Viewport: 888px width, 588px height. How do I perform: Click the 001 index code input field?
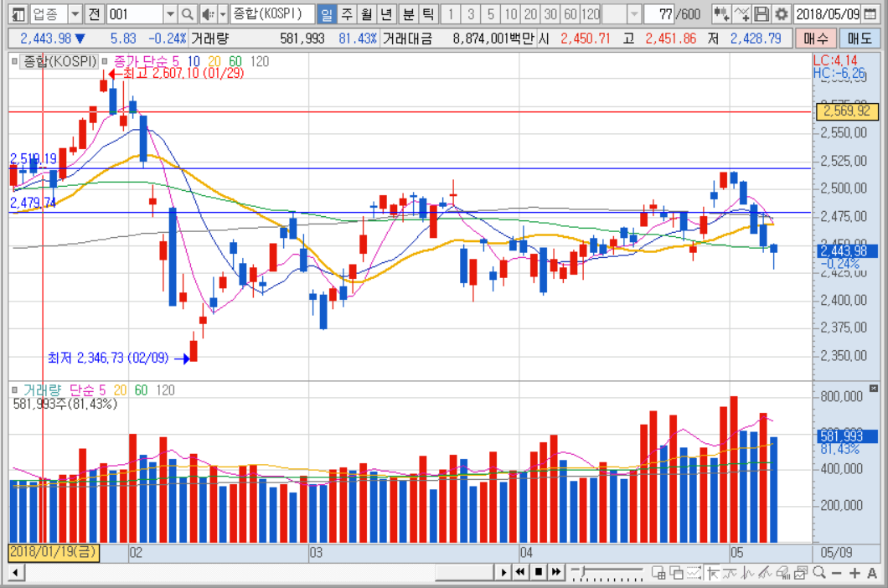pyautogui.click(x=135, y=13)
